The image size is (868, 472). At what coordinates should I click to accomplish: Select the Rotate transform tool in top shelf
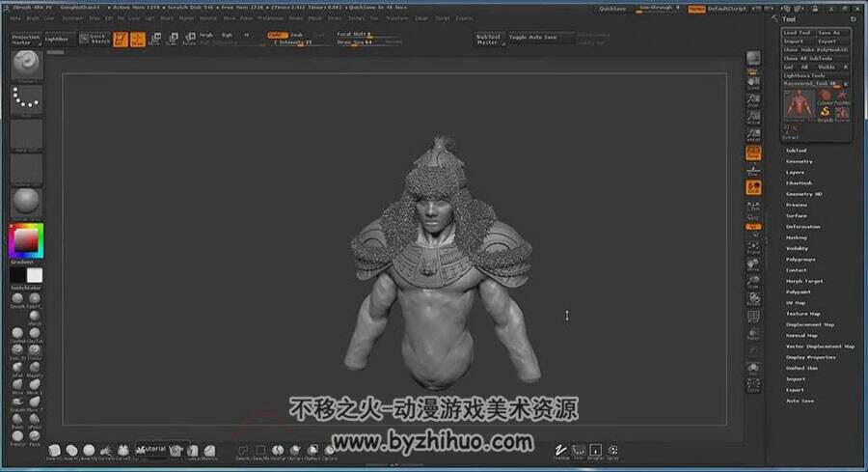pyautogui.click(x=189, y=39)
